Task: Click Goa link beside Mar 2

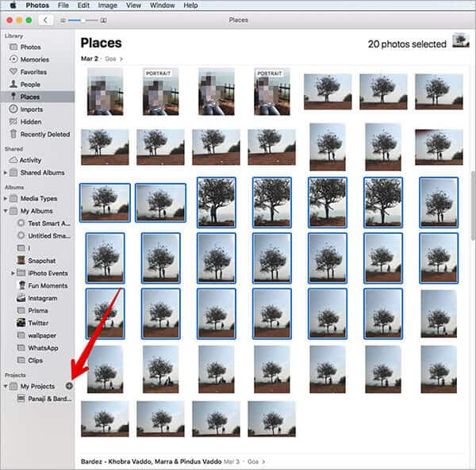Action: tap(110, 59)
